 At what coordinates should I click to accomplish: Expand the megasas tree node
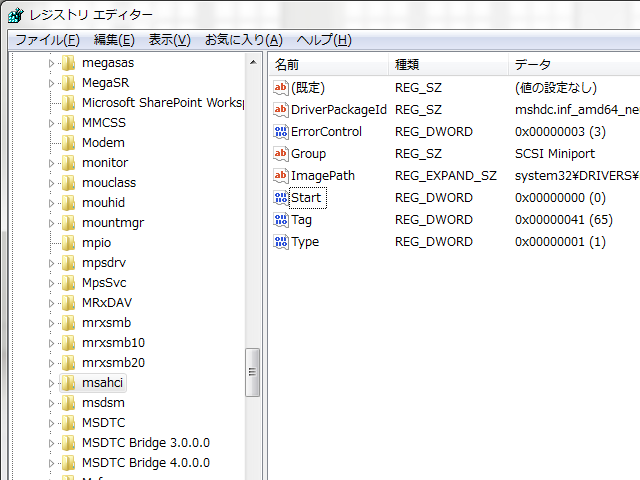tap(51, 63)
